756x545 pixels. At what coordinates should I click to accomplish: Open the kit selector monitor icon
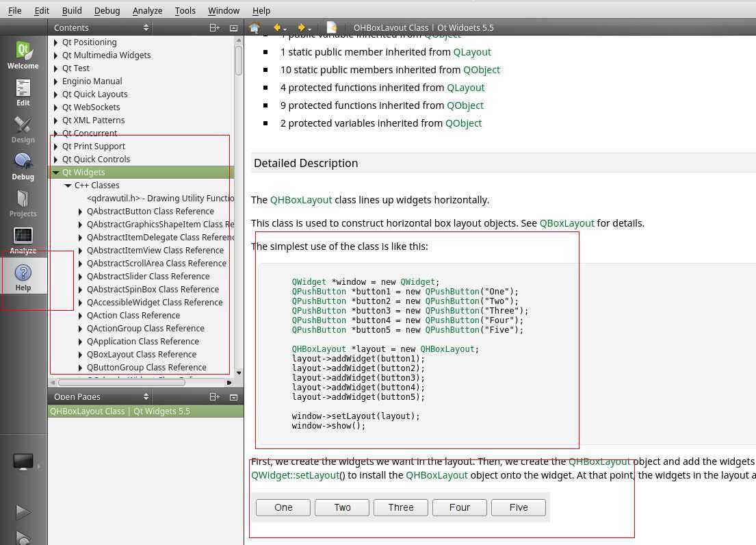(x=23, y=462)
